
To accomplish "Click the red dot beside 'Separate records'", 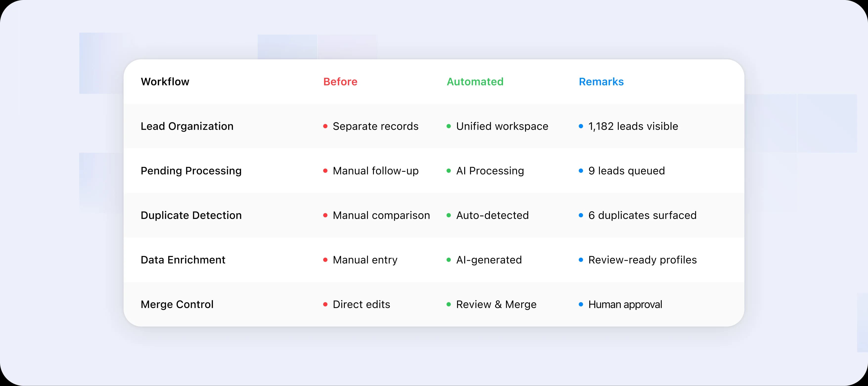I will (x=325, y=126).
